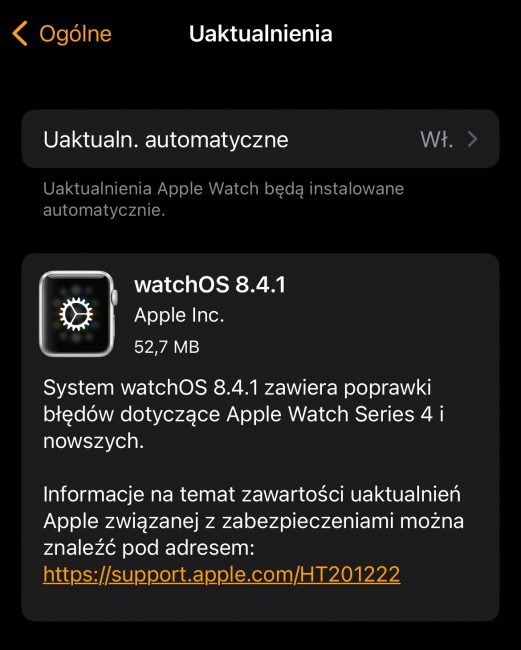Tap the automatic install footnote text
The height and width of the screenshot is (650, 521).
point(223,199)
